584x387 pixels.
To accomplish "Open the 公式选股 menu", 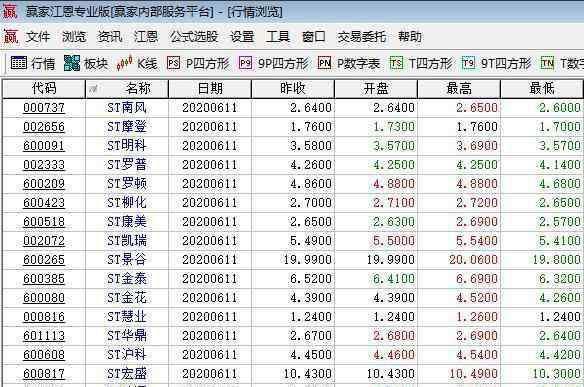I will [x=194, y=37].
